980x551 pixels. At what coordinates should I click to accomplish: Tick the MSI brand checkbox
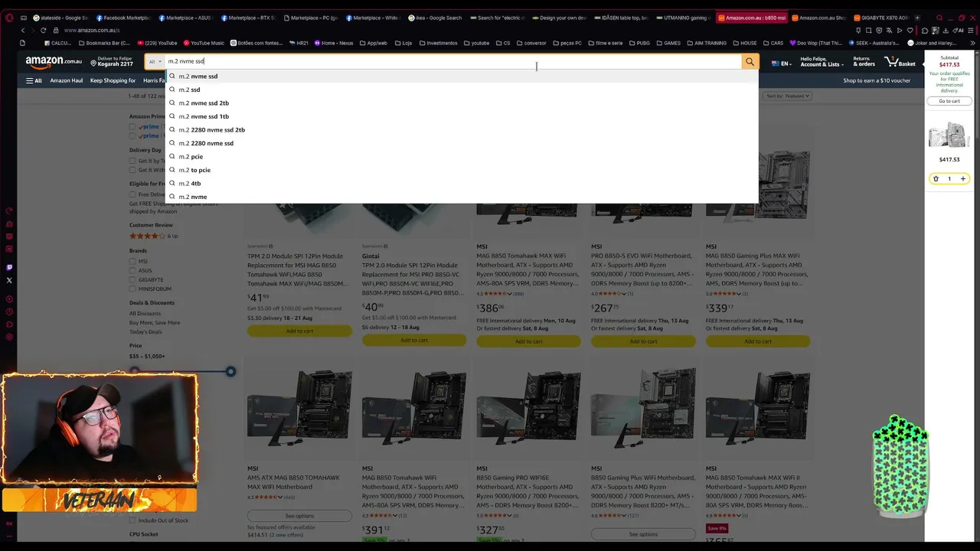pos(132,262)
